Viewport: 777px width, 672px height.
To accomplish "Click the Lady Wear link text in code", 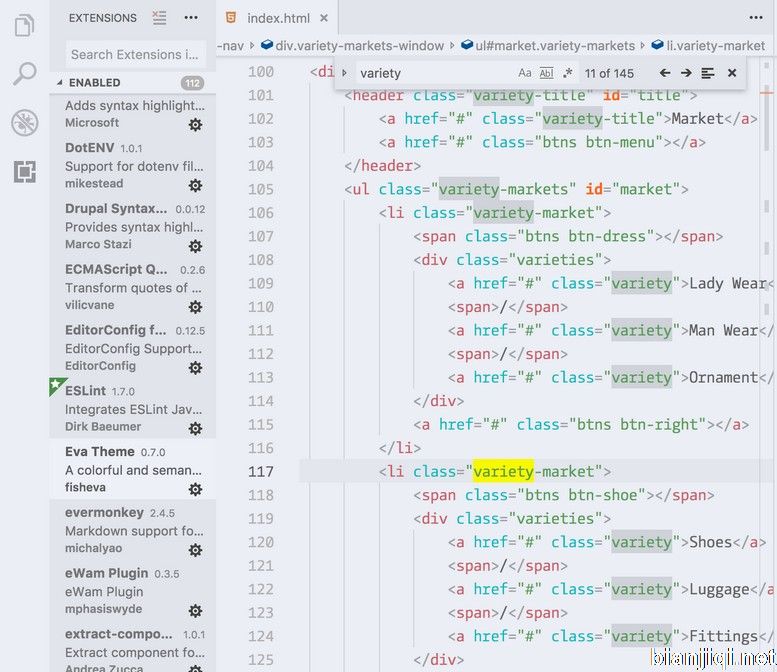I will [x=727, y=283].
